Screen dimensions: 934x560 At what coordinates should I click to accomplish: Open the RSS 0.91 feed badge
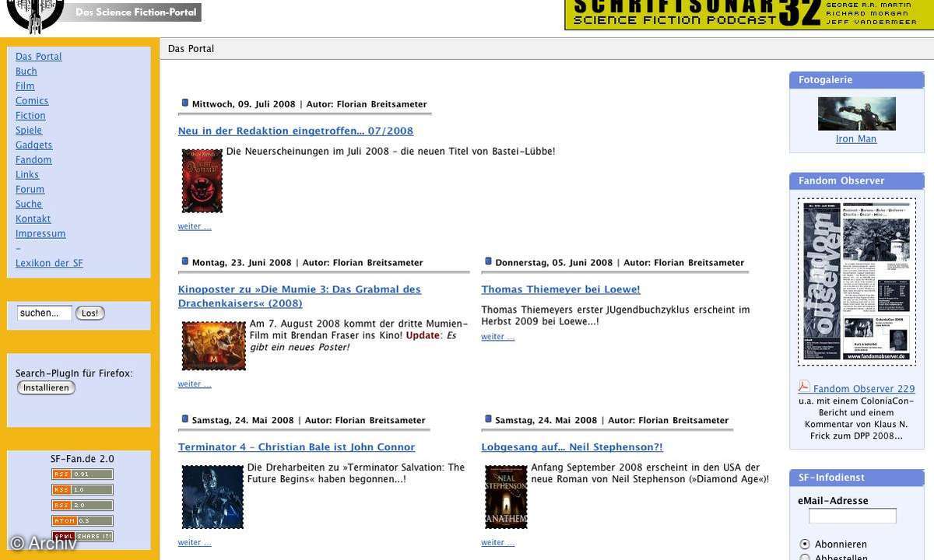83,474
